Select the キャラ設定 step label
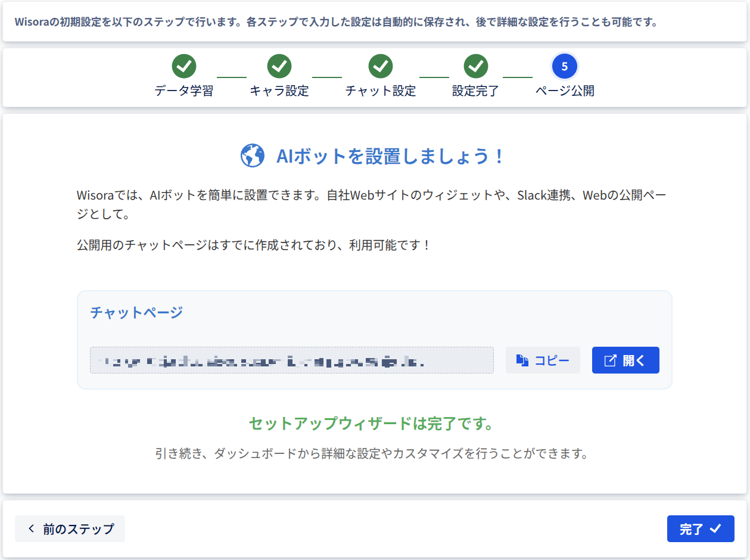 (279, 91)
